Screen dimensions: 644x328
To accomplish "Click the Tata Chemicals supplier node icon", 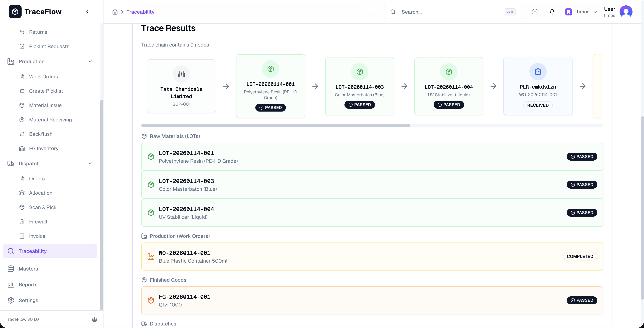I will 181,74.
